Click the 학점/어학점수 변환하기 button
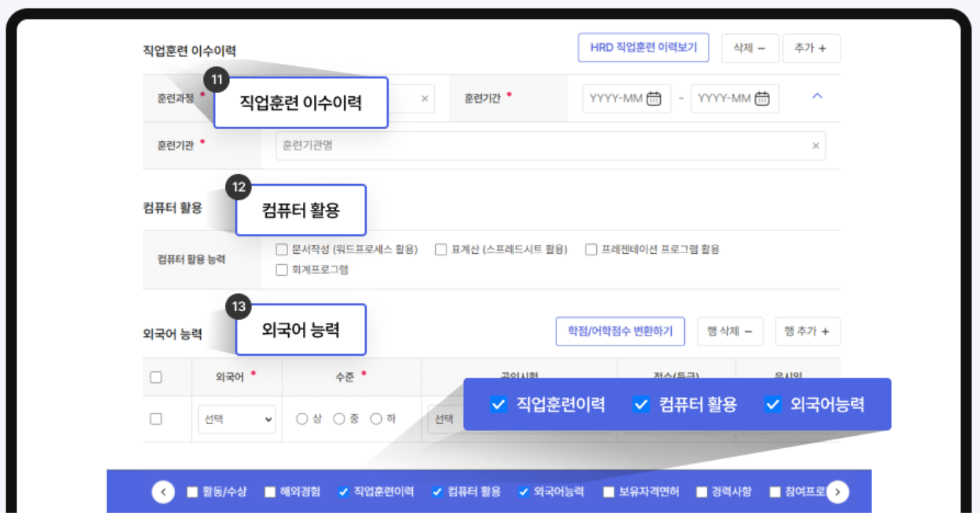Viewport: 980px width, 525px height. click(x=620, y=331)
